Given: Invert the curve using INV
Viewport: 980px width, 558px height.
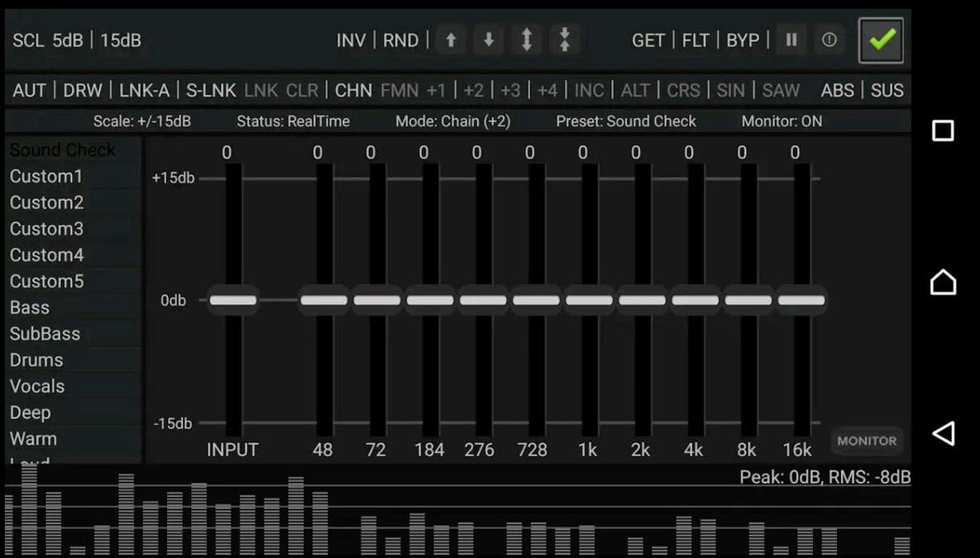Looking at the screenshot, I should tap(351, 40).
